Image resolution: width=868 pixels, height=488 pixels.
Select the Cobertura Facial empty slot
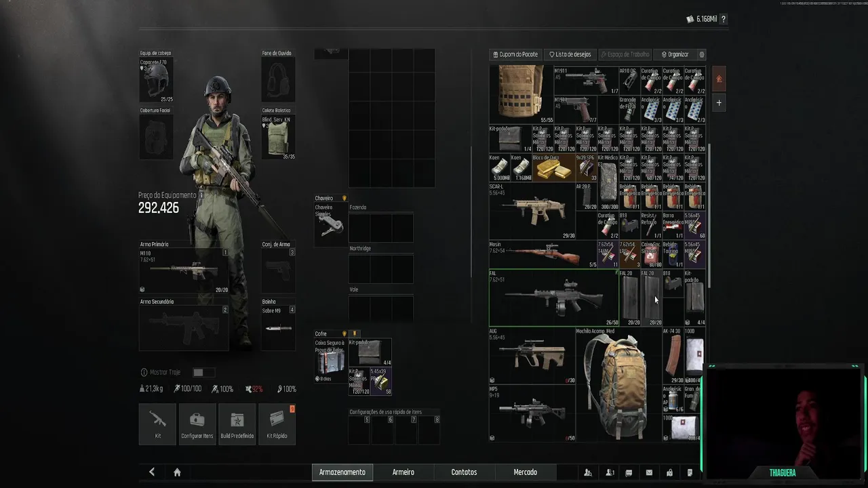click(156, 137)
